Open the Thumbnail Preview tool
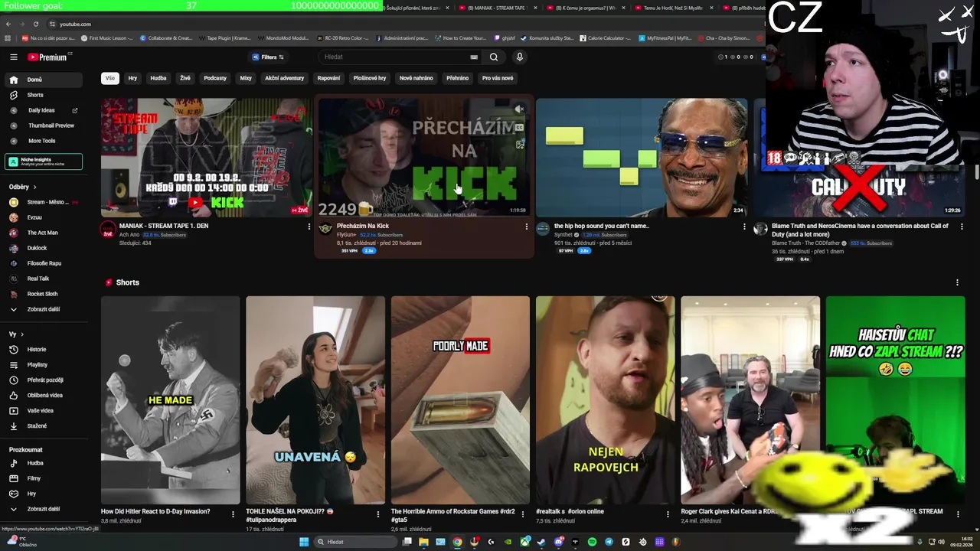The width and height of the screenshot is (980, 551). point(44,126)
